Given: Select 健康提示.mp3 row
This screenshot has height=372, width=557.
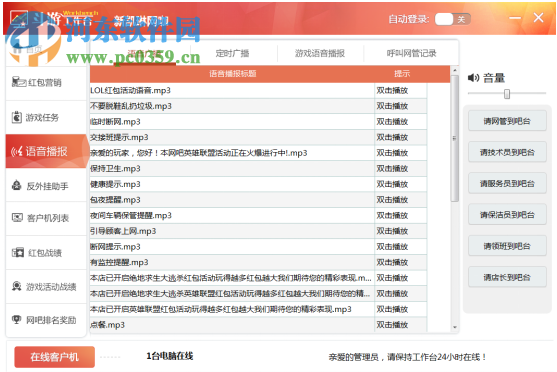Looking at the screenshot, I should tap(258, 184).
